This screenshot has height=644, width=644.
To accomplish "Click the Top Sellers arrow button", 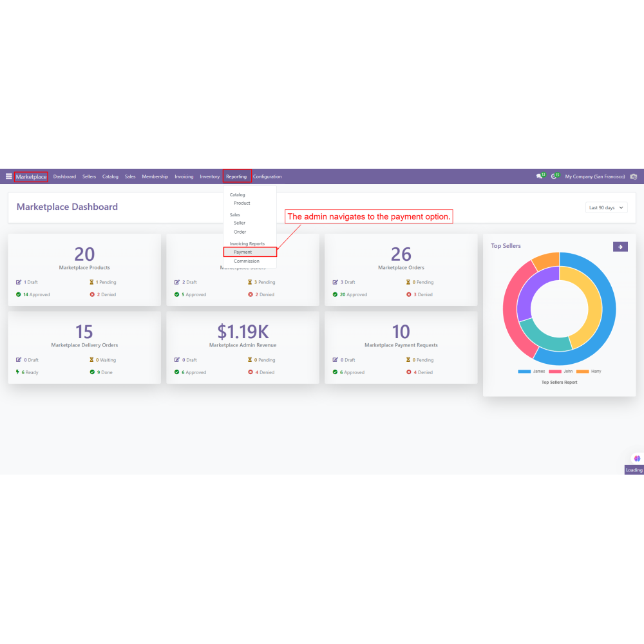I will click(620, 247).
